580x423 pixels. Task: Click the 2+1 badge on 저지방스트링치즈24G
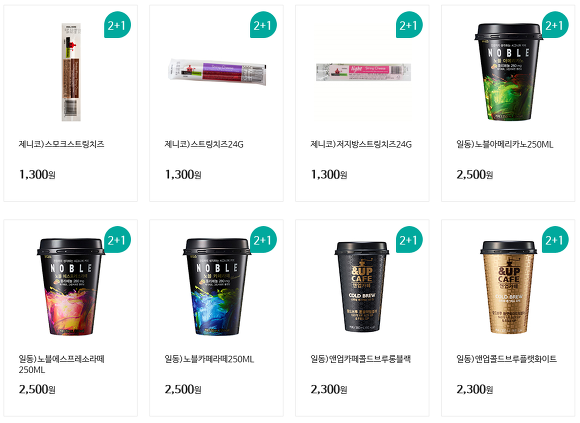click(x=409, y=25)
